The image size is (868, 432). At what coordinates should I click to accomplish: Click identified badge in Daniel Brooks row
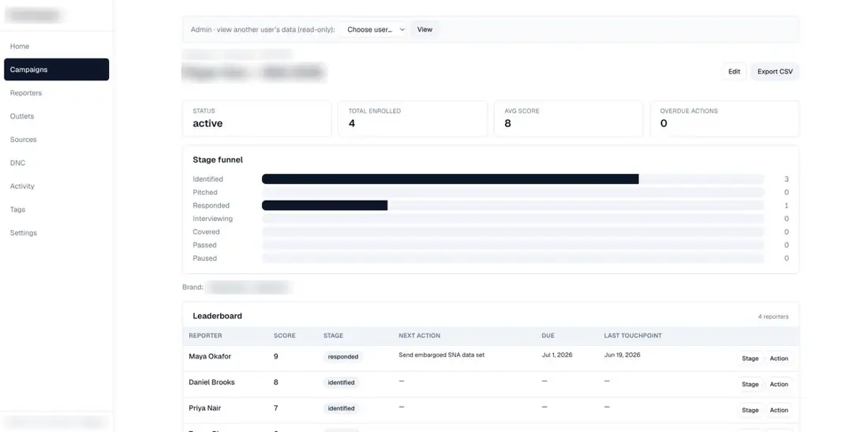(341, 382)
